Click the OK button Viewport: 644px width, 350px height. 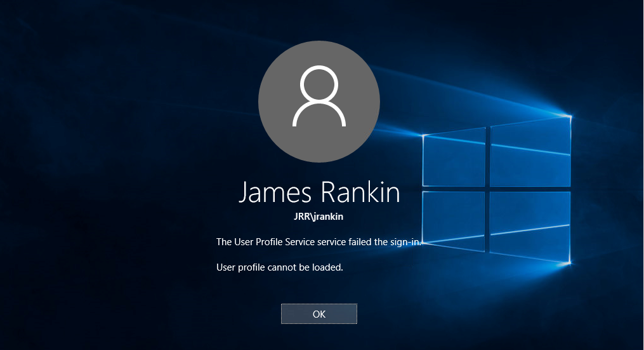pos(319,314)
